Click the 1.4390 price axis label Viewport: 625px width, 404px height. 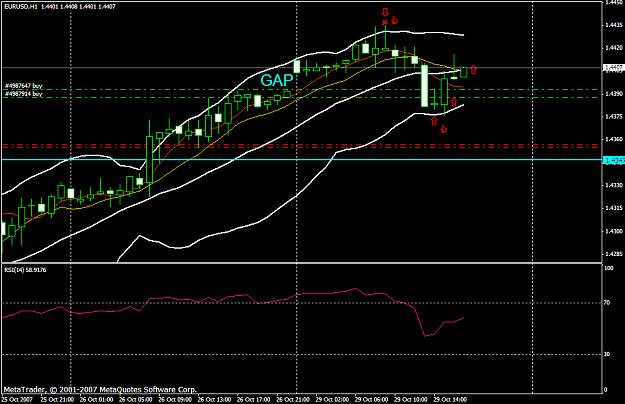tap(613, 94)
